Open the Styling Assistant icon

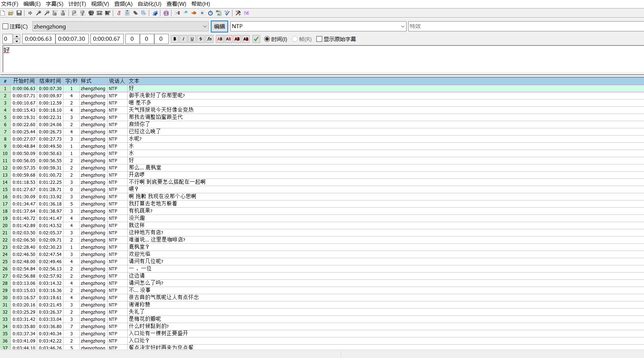coord(186,13)
